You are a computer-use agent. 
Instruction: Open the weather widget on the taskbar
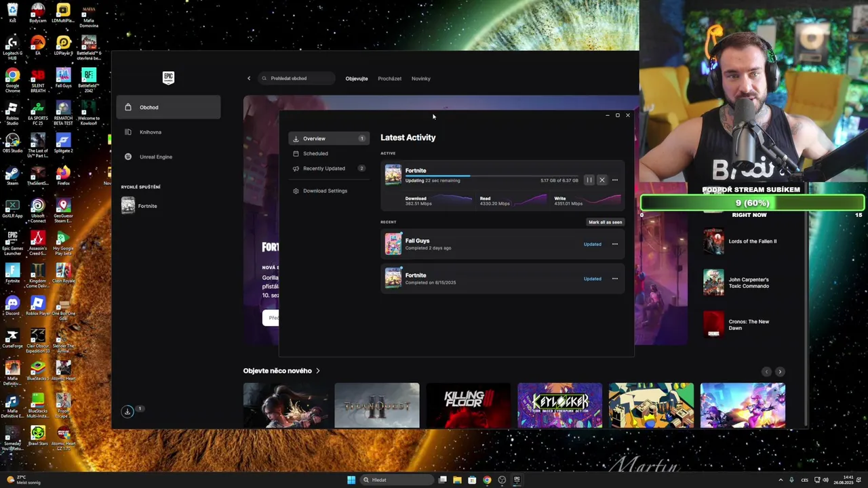[24, 480]
